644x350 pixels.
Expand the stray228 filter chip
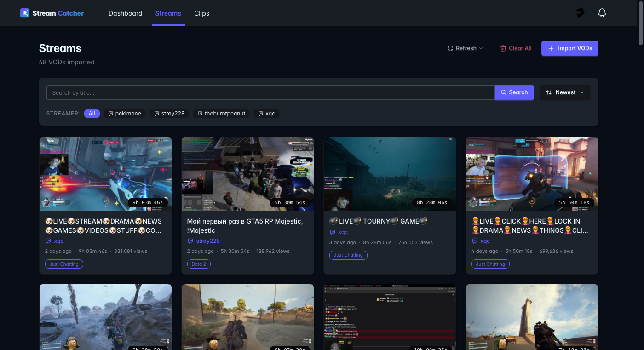coord(169,113)
